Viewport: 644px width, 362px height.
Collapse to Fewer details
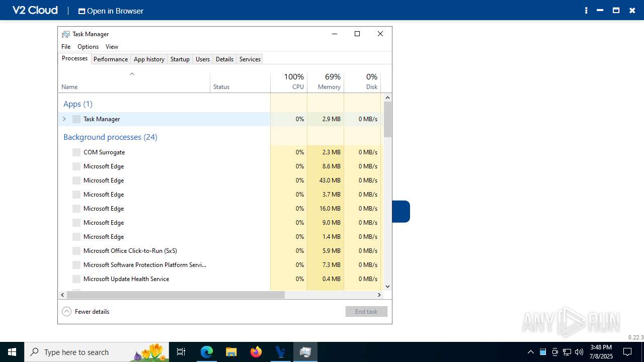86,312
